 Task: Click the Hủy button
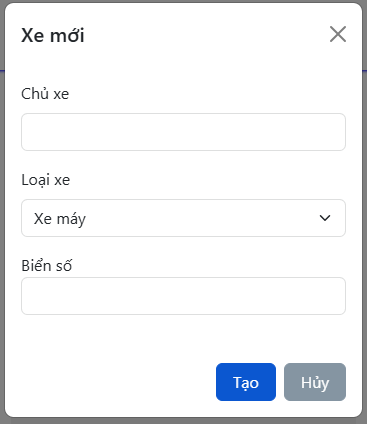coord(315,382)
